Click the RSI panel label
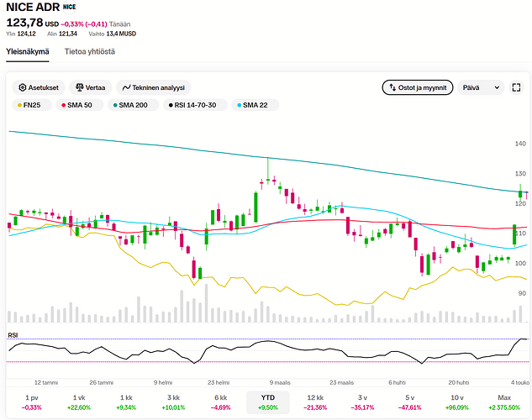The image size is (532, 420). click(x=13, y=335)
